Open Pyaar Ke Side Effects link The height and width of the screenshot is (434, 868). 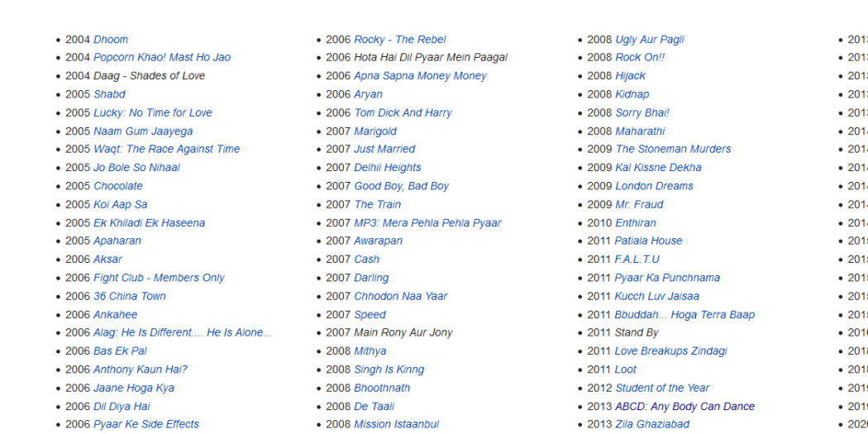[x=146, y=424]
